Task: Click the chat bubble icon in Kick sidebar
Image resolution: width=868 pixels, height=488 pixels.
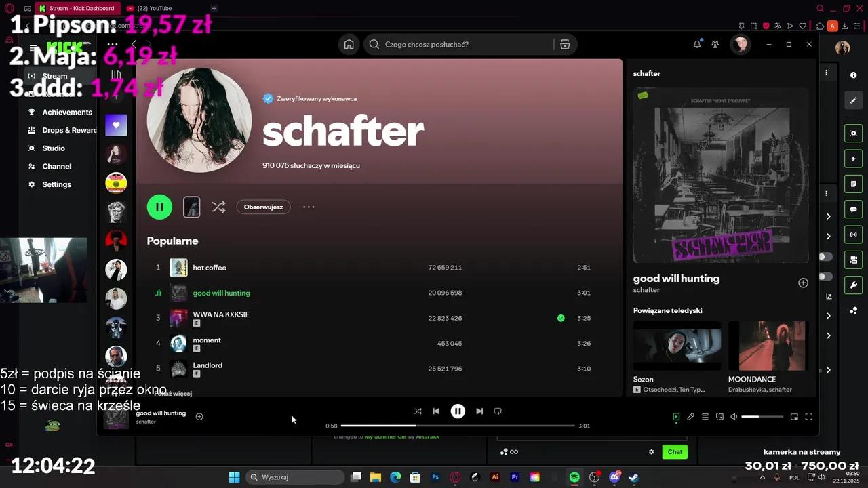Action: [854, 209]
